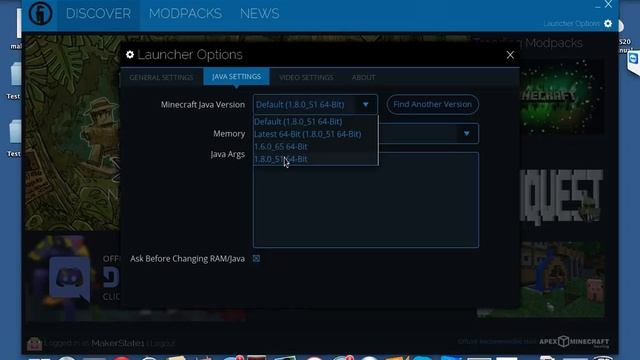640x360 pixels.
Task: Choose 1.8.0_51 64-Bit Java option
Action: pyautogui.click(x=316, y=159)
